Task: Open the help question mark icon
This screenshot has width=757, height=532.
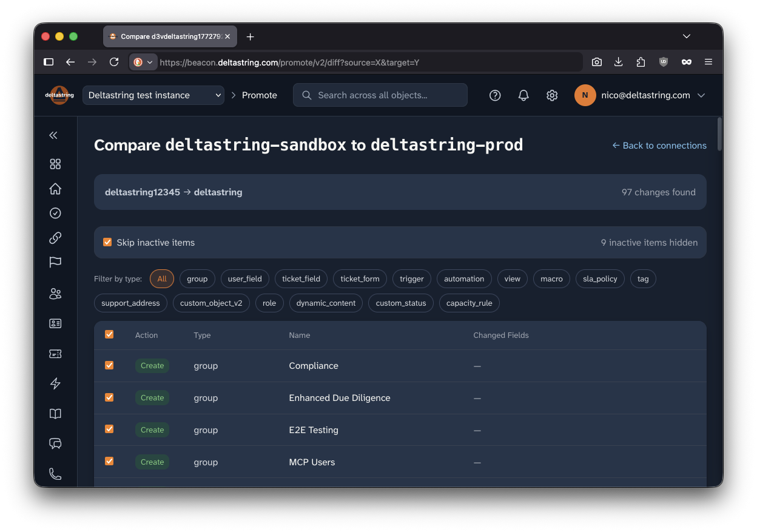Action: (x=495, y=95)
